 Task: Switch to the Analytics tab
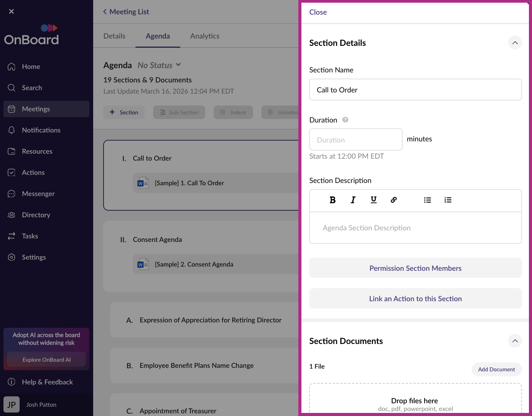(204, 36)
